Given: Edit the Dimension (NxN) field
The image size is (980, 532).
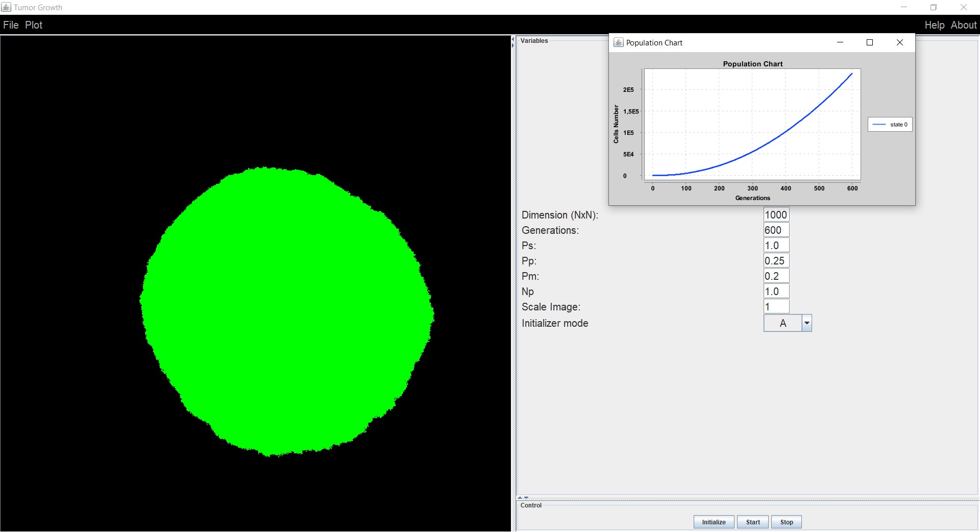Looking at the screenshot, I should 776,215.
